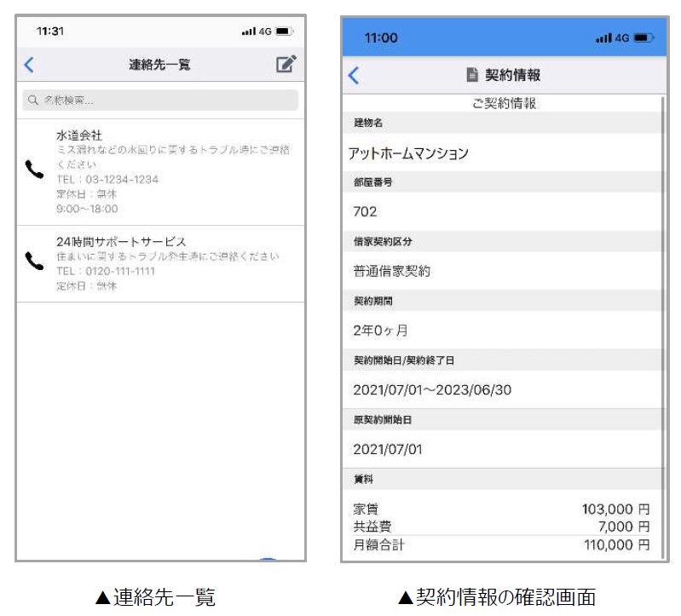
Task: Tap the back chevron on 連絡先一覧 screen
Action: (x=29, y=65)
